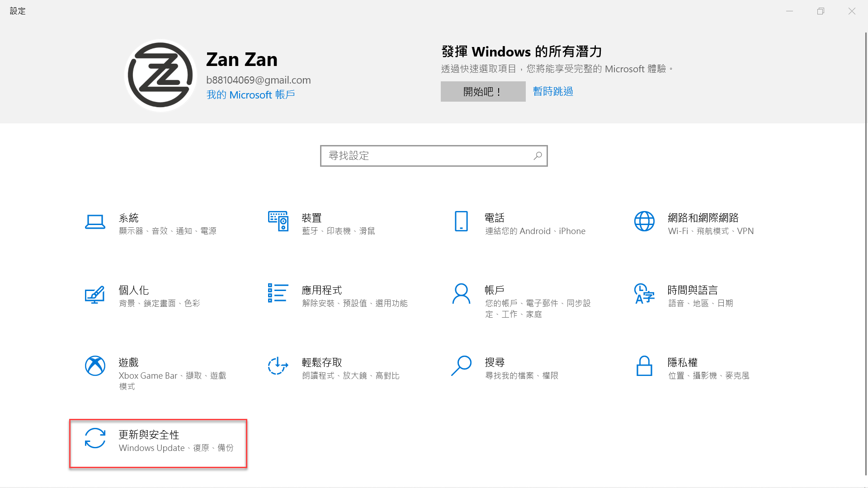Open the 隱私權 settings title
The image size is (868, 488).
tap(683, 362)
